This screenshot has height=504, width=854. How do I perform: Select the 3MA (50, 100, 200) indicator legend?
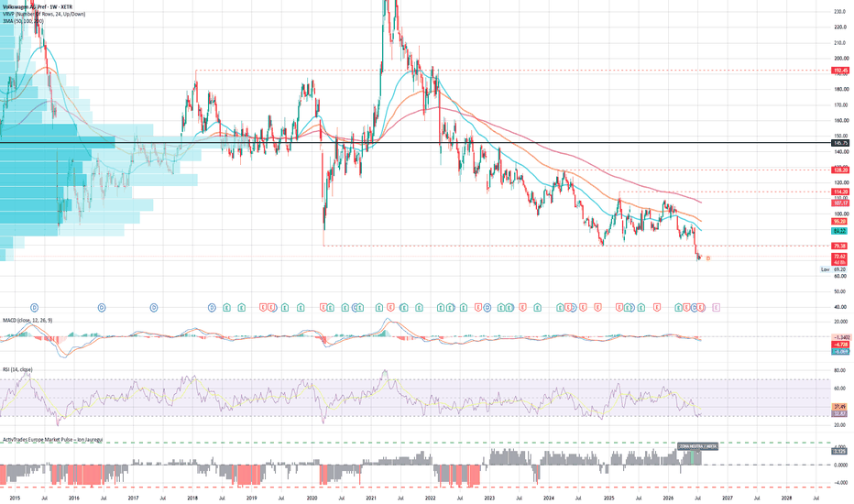(23, 21)
